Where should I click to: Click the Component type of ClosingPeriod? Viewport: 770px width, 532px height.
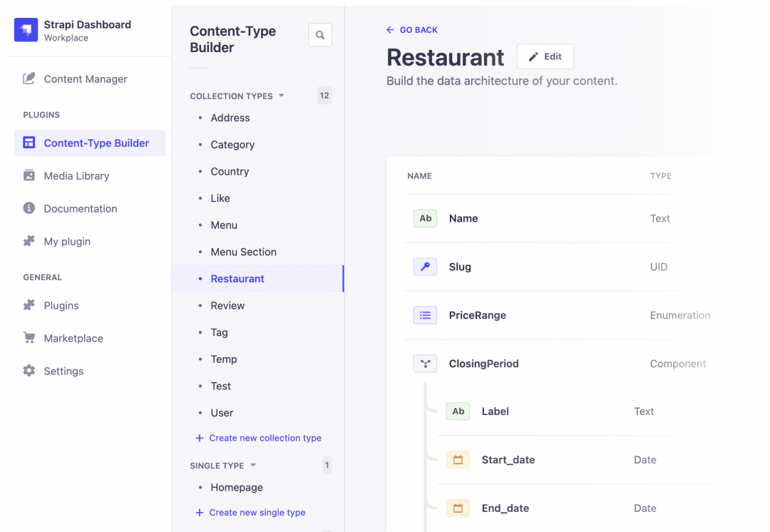(678, 364)
